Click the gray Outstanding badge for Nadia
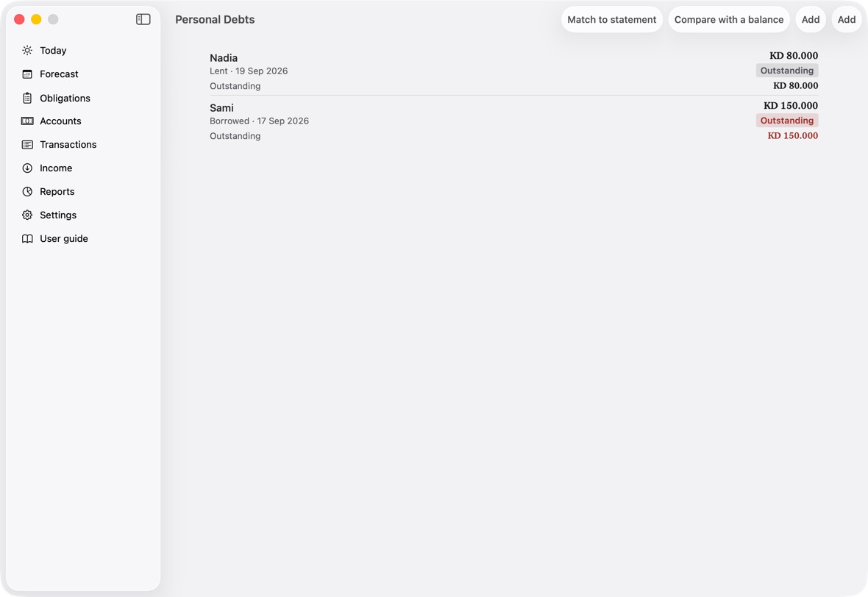The height and width of the screenshot is (597, 868). [786, 71]
